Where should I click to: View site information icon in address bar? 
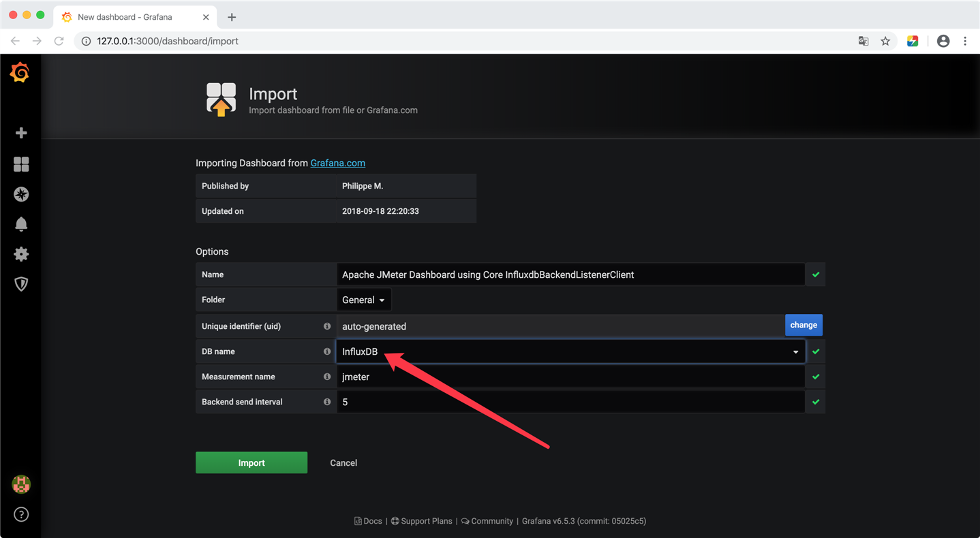click(86, 41)
